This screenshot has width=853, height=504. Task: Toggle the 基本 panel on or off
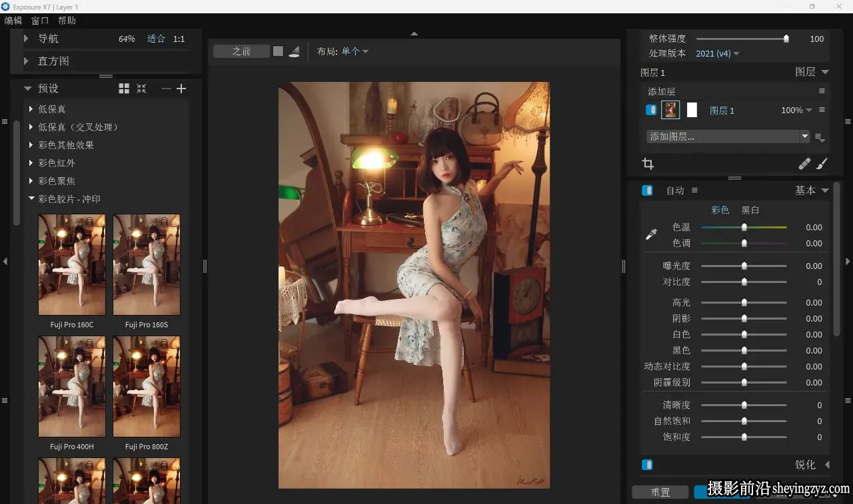[x=647, y=190]
